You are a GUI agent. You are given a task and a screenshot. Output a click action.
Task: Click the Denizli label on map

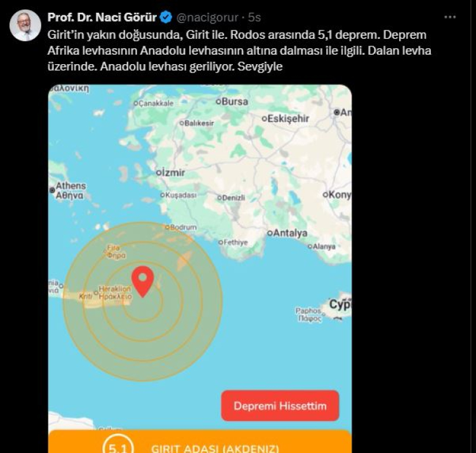[234, 198]
